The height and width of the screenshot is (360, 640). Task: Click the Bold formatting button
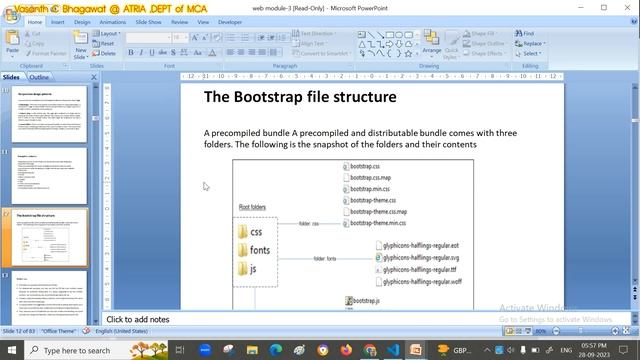[x=131, y=52]
